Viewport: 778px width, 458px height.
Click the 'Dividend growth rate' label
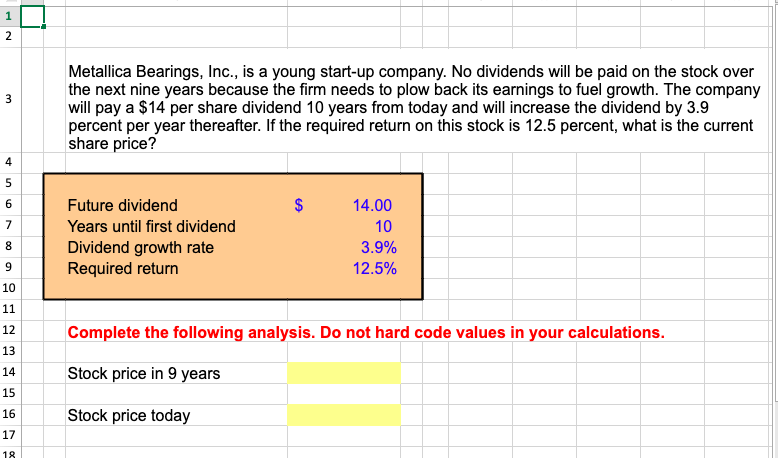(140, 247)
